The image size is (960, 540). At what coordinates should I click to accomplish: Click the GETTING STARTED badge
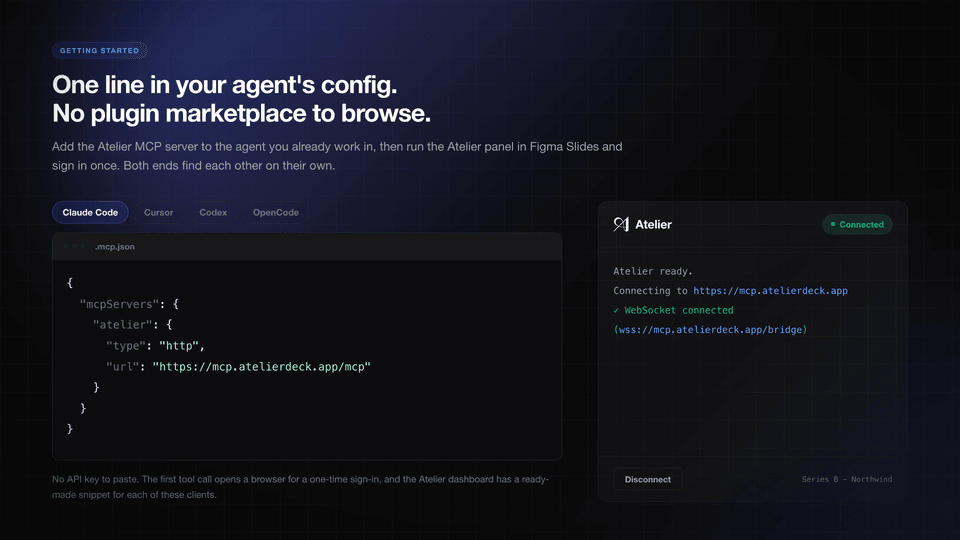tap(99, 50)
